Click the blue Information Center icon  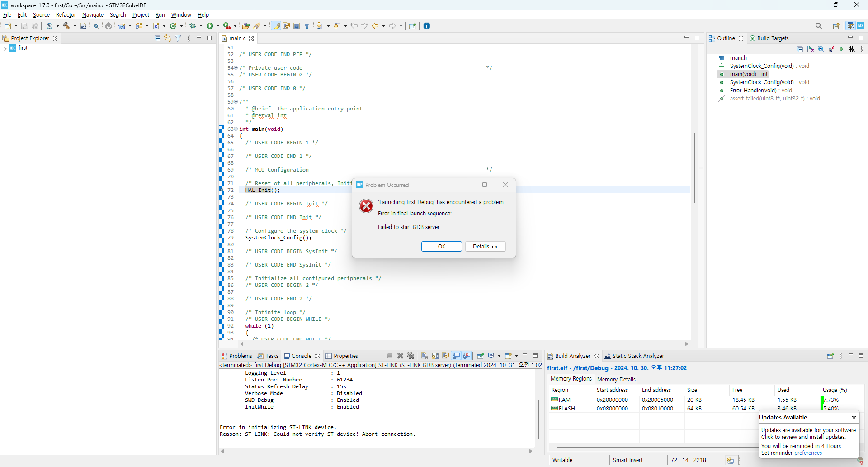click(x=427, y=26)
